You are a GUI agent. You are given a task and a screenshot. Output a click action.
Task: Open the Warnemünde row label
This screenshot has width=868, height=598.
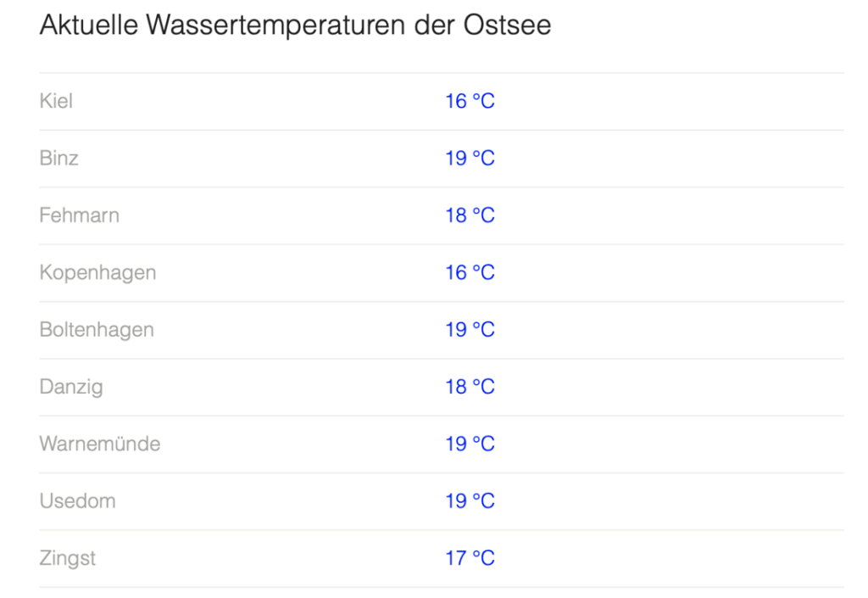tap(100, 444)
